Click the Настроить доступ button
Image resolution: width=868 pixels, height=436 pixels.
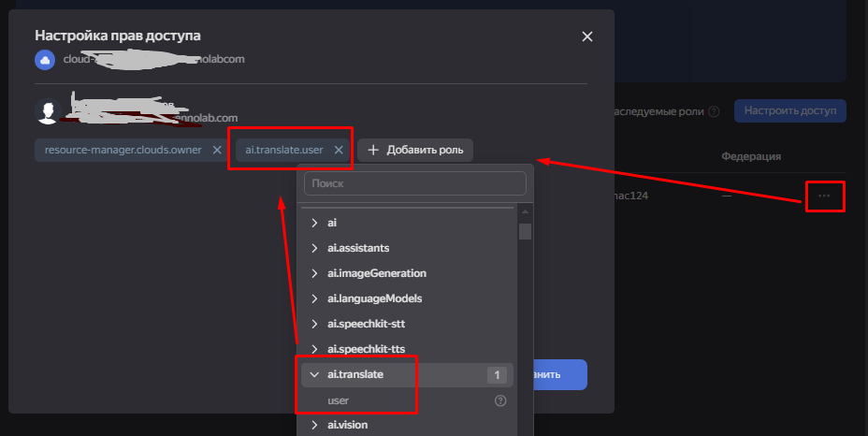[x=789, y=111]
